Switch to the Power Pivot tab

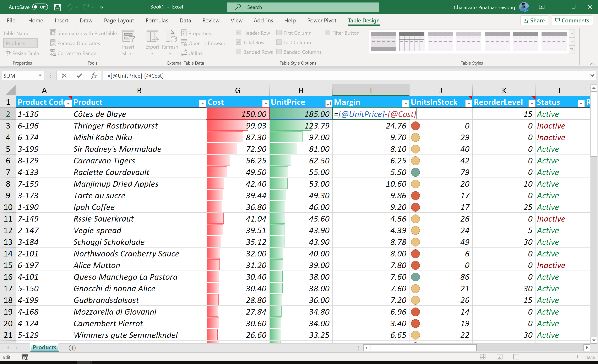click(322, 21)
